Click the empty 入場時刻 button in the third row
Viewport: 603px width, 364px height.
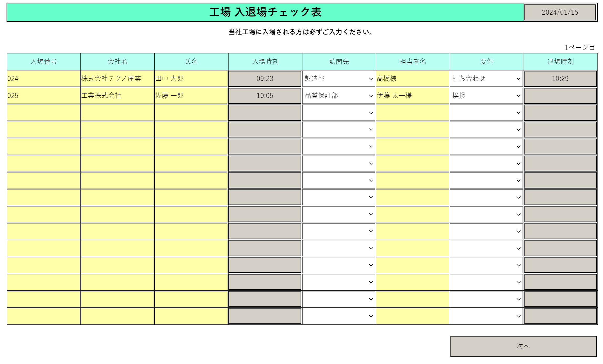pos(265,113)
